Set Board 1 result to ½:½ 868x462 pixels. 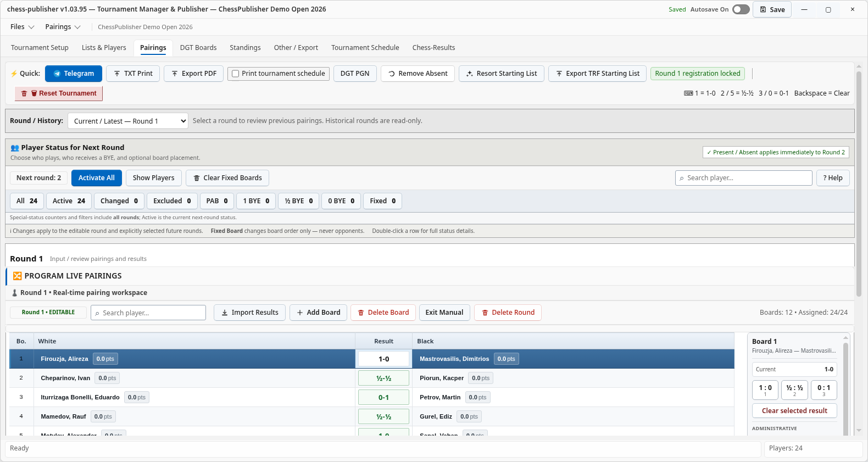(794, 390)
